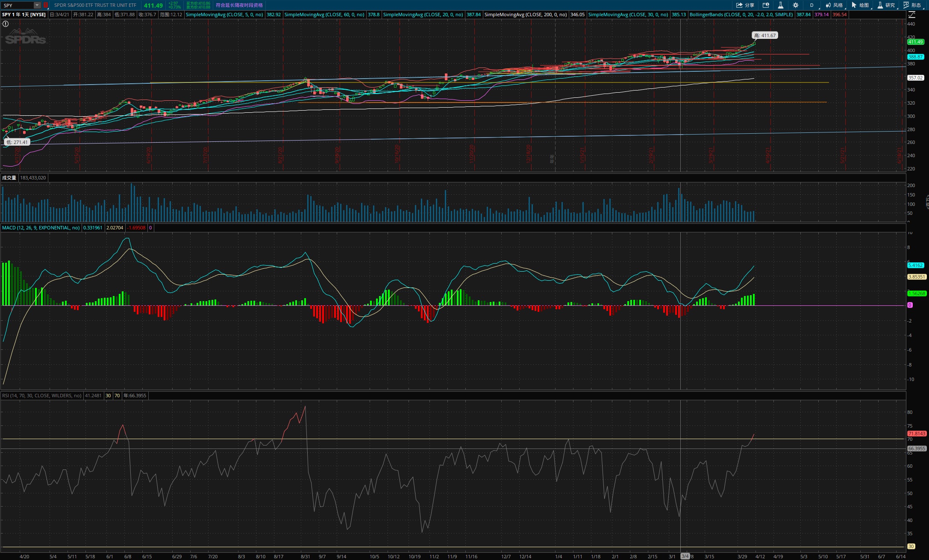929x560 pixels.
Task: Click the MACD header value 0.331961
Action: pos(93,228)
